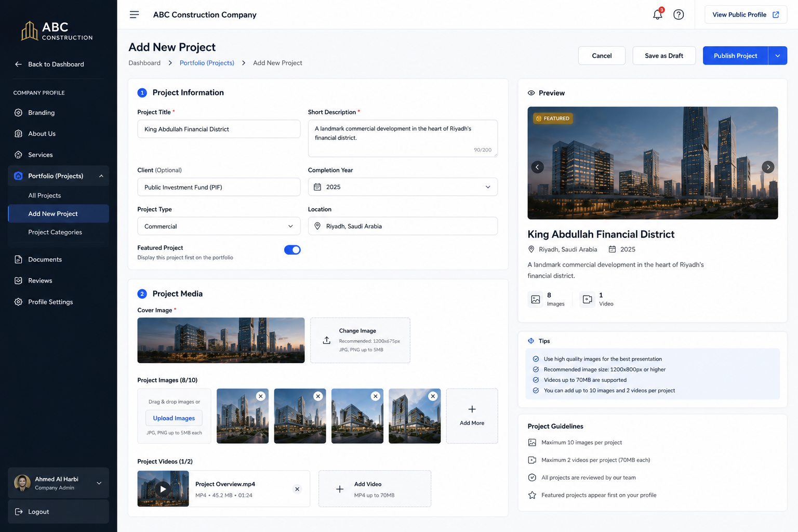This screenshot has width=798, height=532.
Task: Click the Dashboard breadcrumb
Action: pos(144,63)
